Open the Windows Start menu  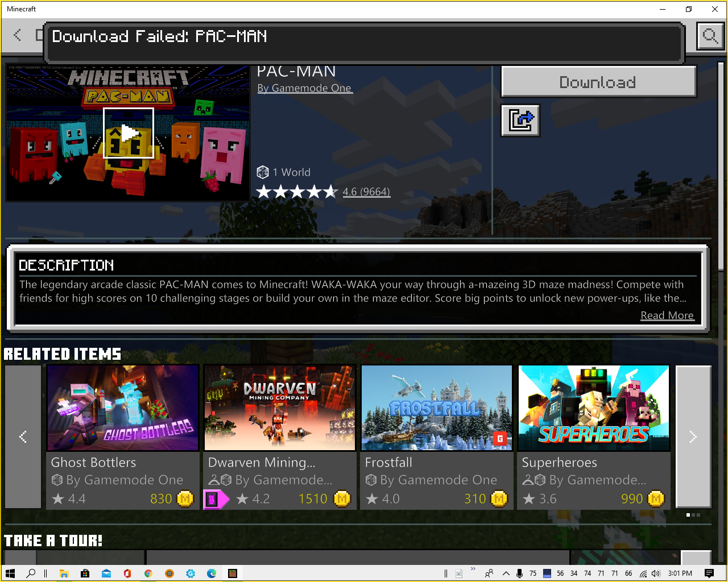click(x=10, y=573)
